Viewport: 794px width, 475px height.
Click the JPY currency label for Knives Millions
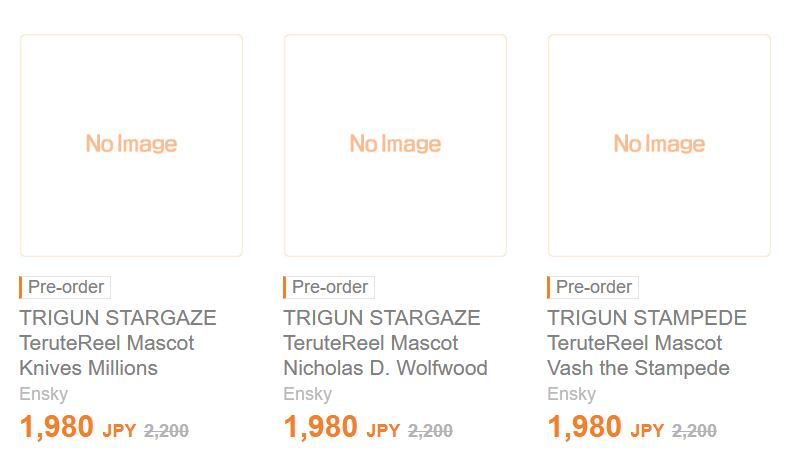coord(119,431)
